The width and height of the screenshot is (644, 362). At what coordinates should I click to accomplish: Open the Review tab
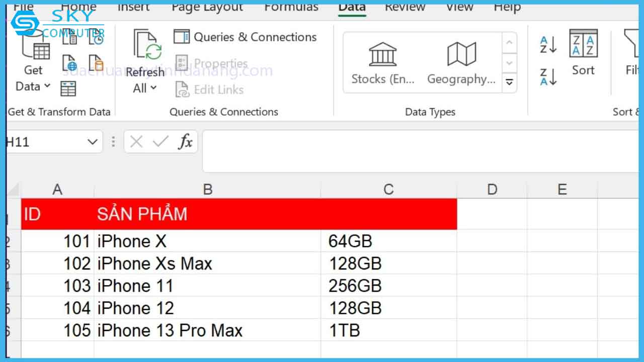(x=405, y=7)
